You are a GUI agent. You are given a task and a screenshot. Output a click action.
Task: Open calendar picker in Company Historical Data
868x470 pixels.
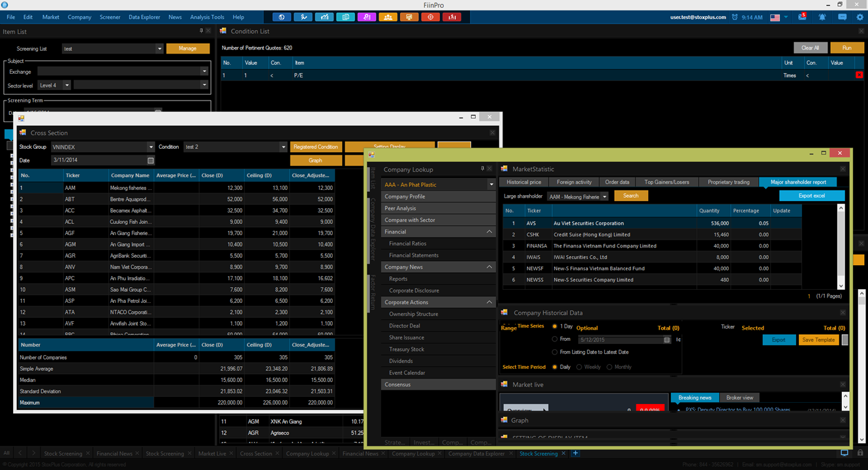(667, 339)
